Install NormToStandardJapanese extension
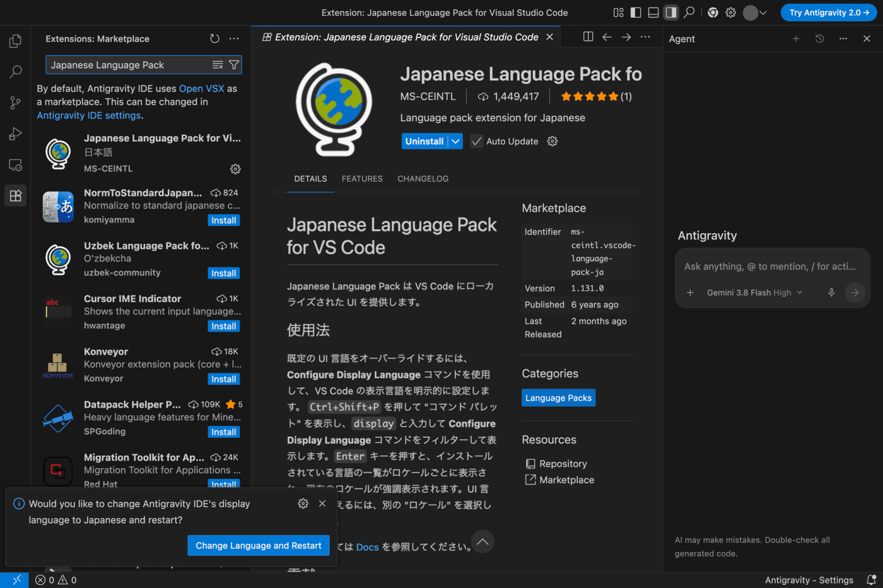Image resolution: width=883 pixels, height=588 pixels. 224,220
